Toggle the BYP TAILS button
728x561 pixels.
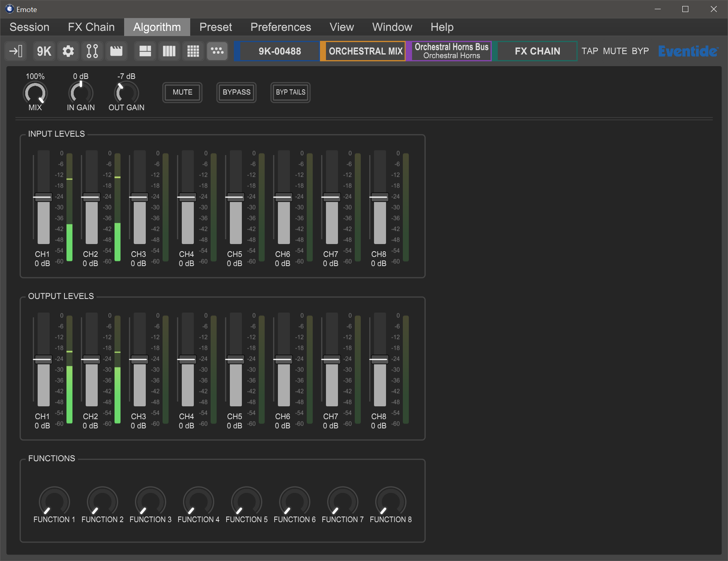[291, 93]
